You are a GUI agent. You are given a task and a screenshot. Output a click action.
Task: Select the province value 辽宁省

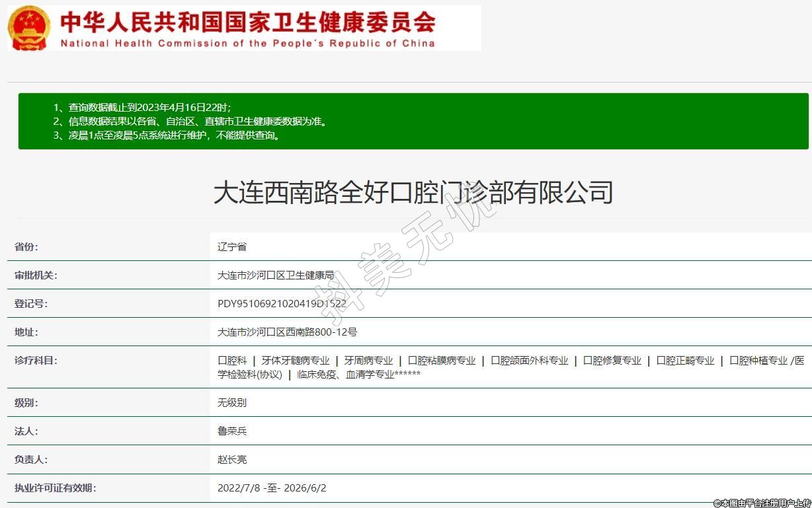click(x=232, y=247)
